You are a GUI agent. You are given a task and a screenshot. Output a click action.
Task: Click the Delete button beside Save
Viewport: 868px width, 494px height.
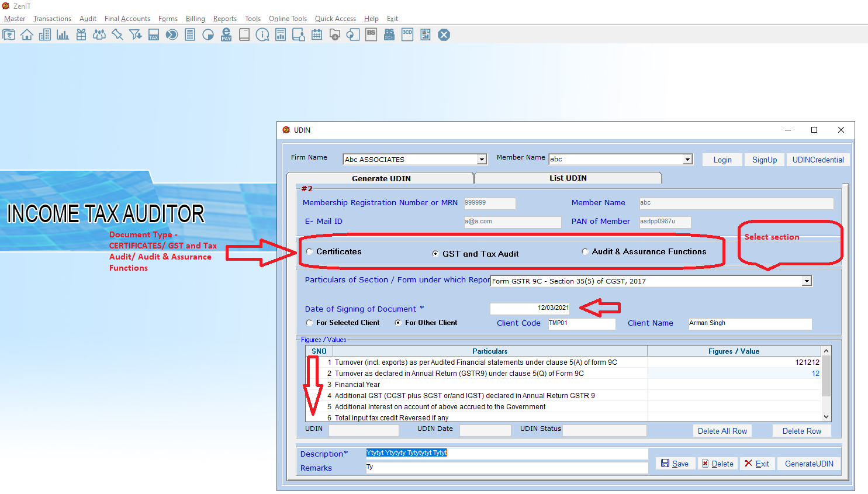717,464
